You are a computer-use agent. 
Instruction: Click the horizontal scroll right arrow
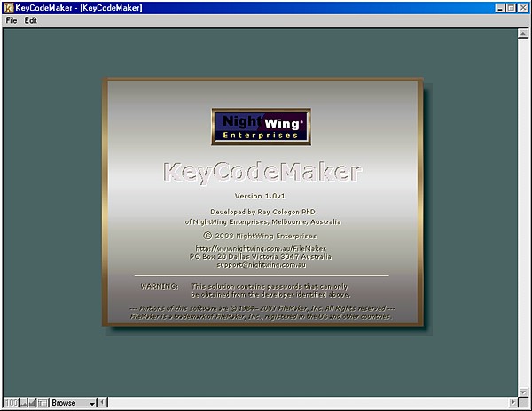point(513,403)
